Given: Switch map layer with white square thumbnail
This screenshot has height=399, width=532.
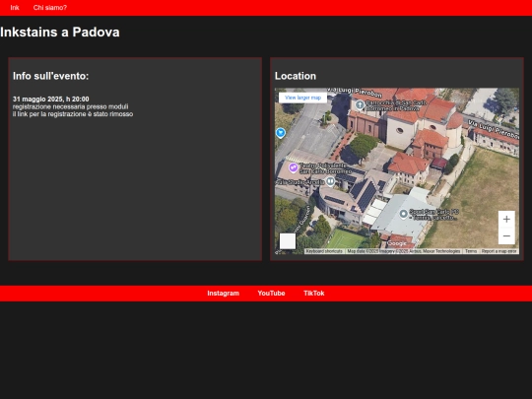Looking at the screenshot, I should coord(288,241).
